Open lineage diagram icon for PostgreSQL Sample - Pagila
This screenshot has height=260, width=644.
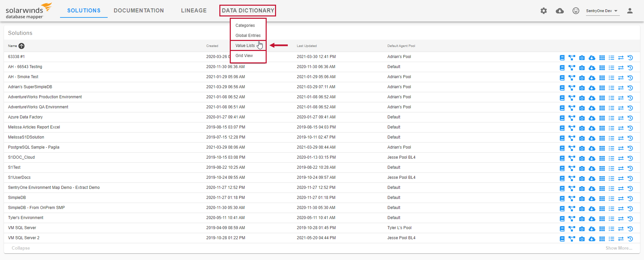(572, 148)
